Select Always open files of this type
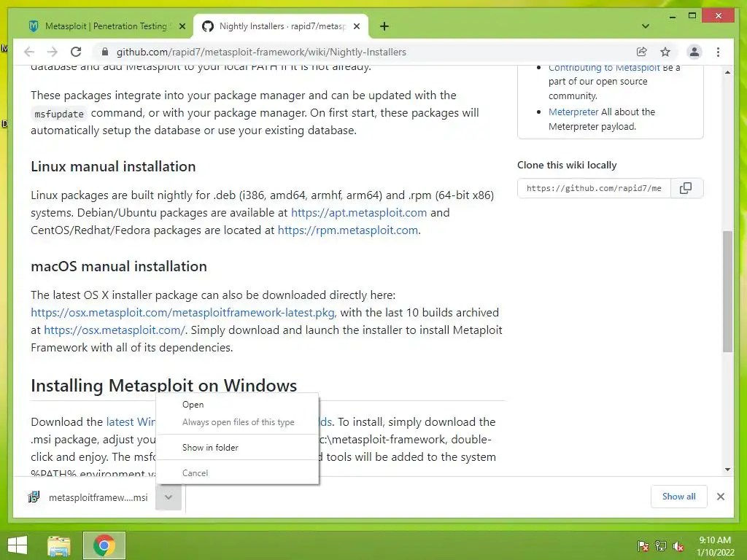Screen dimensions: 747x560 [237, 422]
